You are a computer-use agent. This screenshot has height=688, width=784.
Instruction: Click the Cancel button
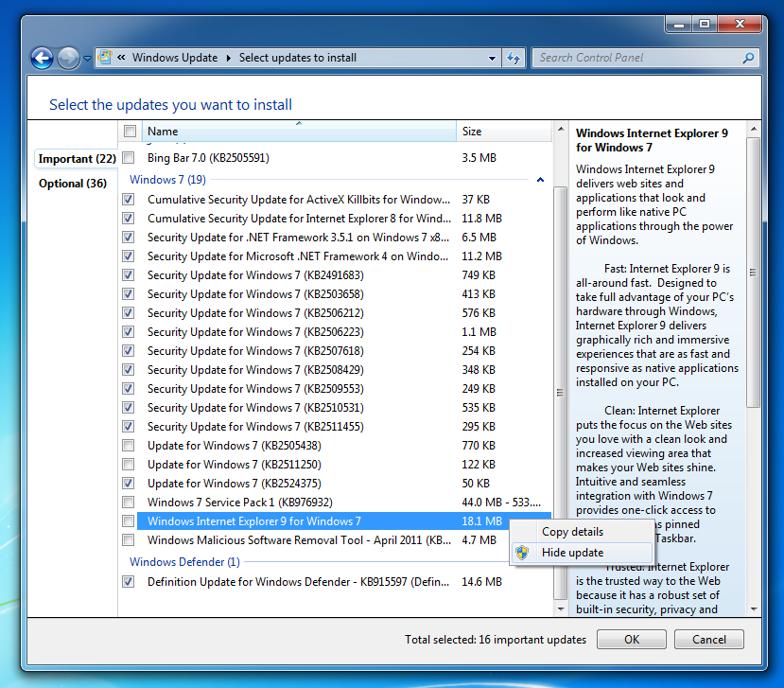pyautogui.click(x=709, y=639)
